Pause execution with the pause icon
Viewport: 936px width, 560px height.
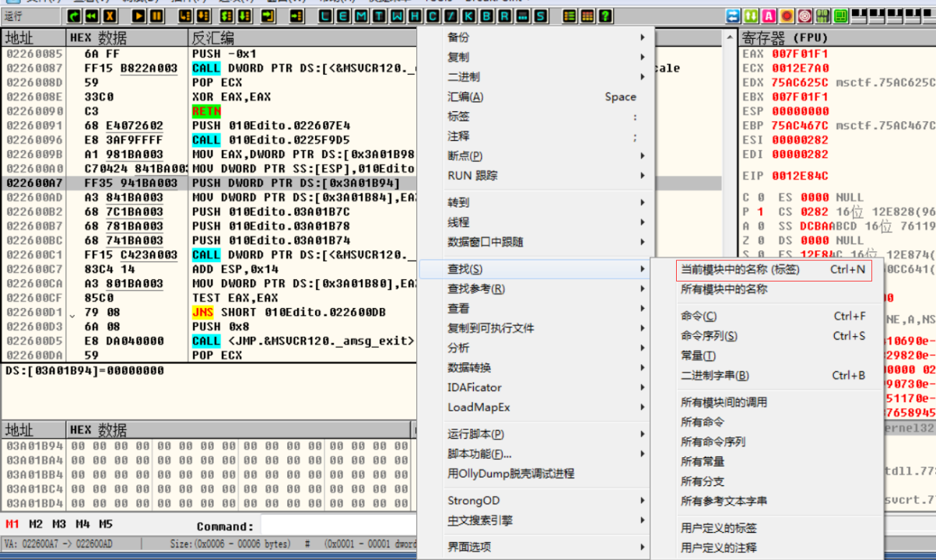(x=156, y=16)
